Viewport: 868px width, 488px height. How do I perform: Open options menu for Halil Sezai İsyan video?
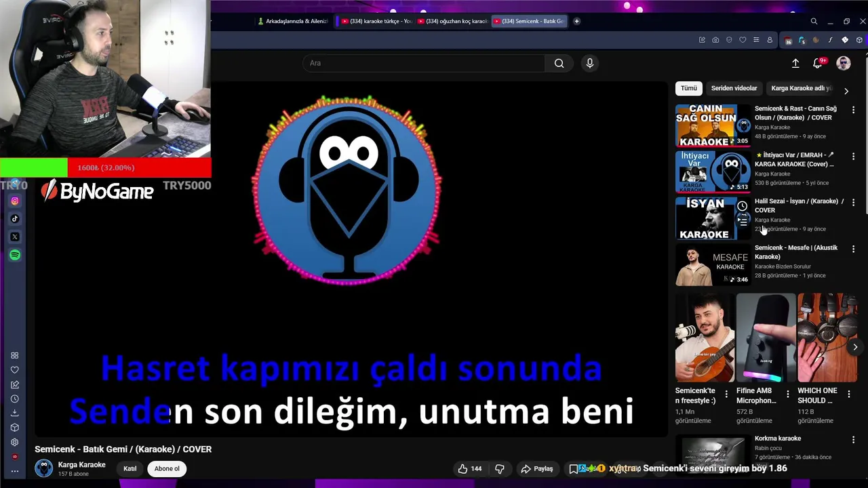coord(853,202)
